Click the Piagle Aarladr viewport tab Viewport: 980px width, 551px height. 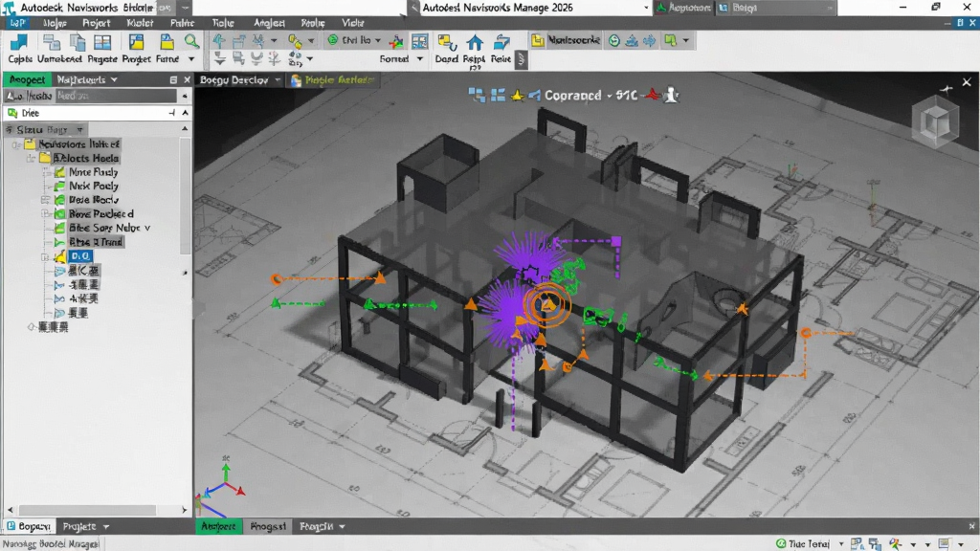click(332, 80)
